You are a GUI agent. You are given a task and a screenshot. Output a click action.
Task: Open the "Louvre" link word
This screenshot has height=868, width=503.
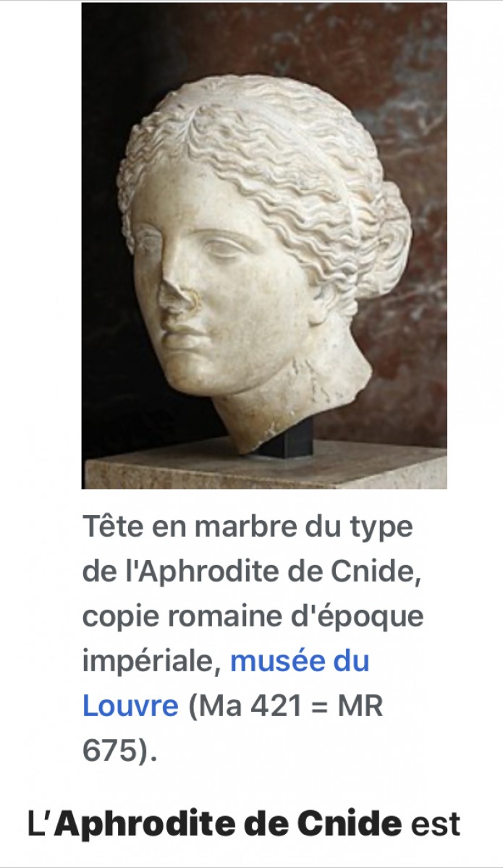[130, 705]
